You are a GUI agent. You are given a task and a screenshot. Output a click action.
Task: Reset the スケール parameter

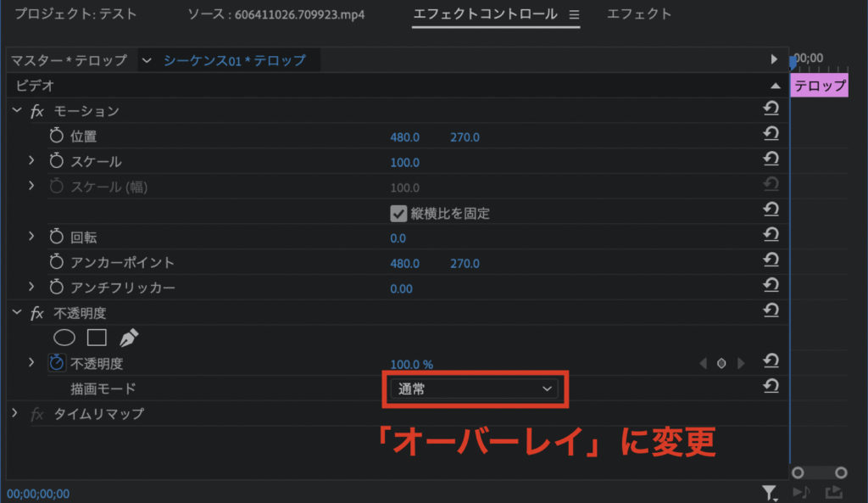point(771,159)
